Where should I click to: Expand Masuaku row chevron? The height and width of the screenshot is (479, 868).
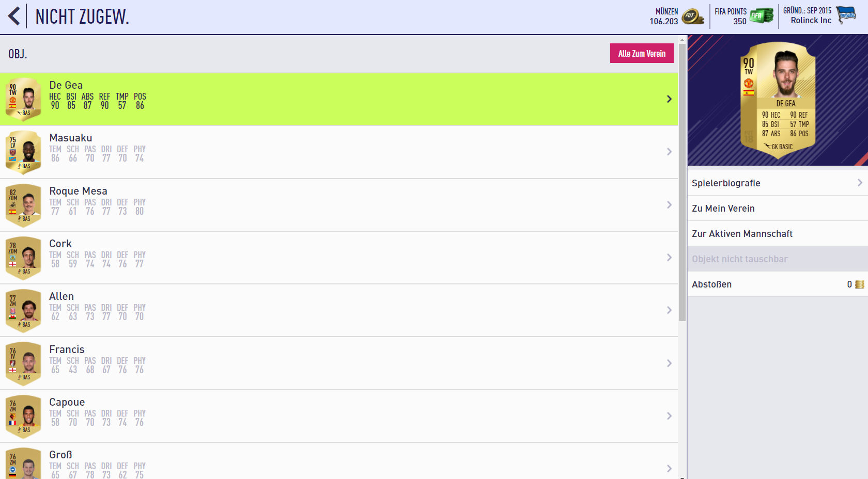coord(669,152)
